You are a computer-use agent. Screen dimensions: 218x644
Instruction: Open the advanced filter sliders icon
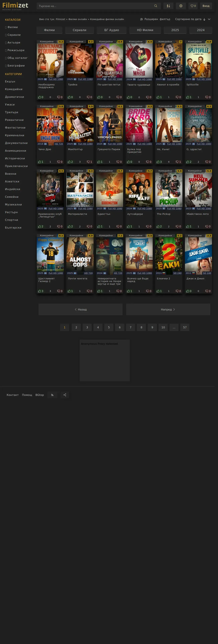(142, 19)
